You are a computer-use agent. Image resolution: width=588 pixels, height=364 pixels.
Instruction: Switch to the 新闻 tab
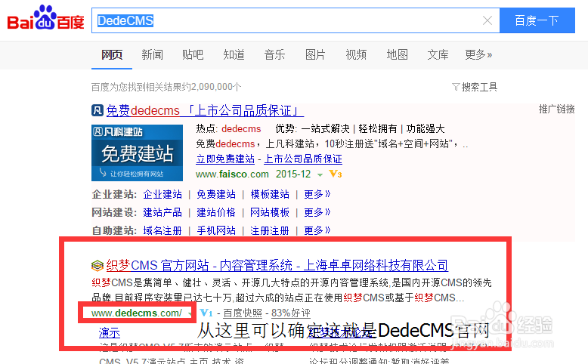pos(152,54)
